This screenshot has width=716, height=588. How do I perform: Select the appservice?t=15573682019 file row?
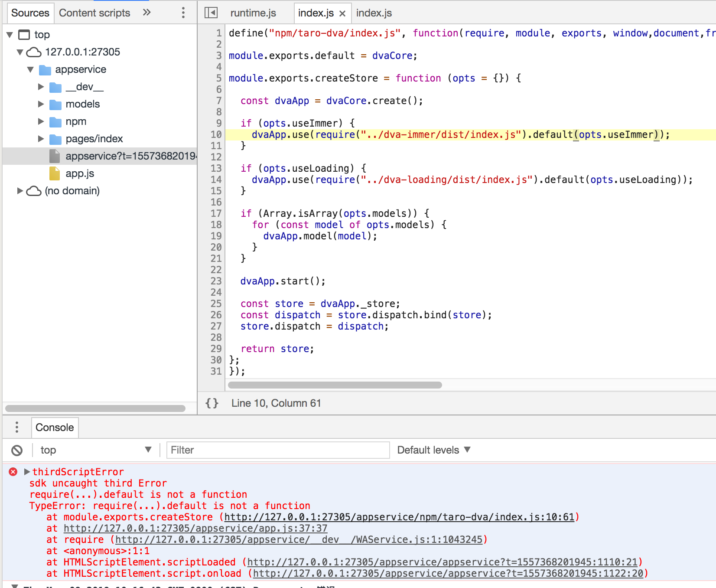point(100,156)
